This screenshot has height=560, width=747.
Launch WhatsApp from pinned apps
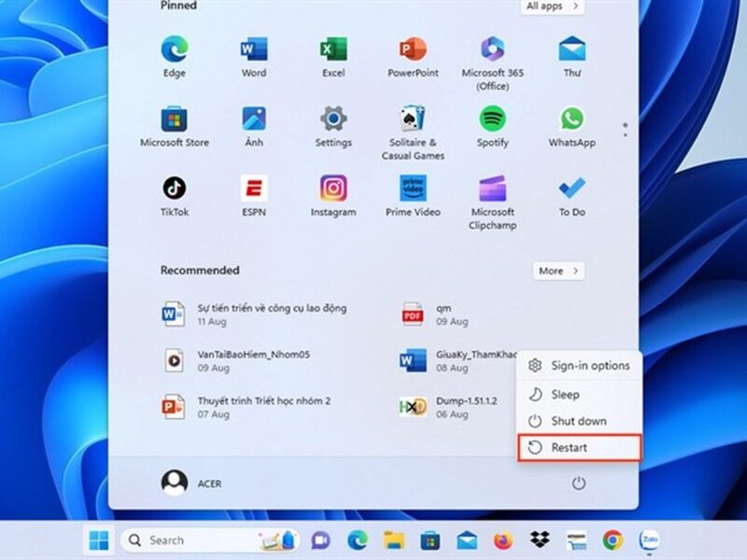[x=571, y=119]
